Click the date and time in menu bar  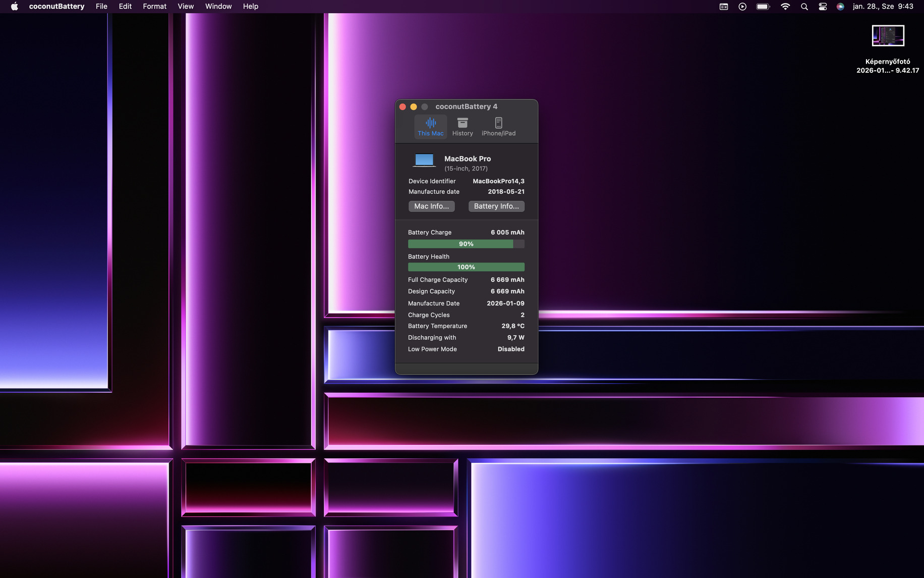click(883, 7)
